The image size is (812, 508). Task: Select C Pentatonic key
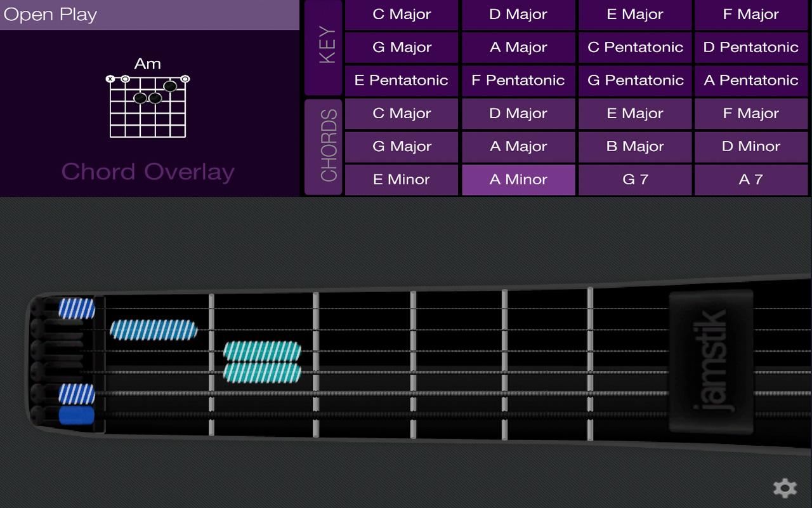coord(635,48)
